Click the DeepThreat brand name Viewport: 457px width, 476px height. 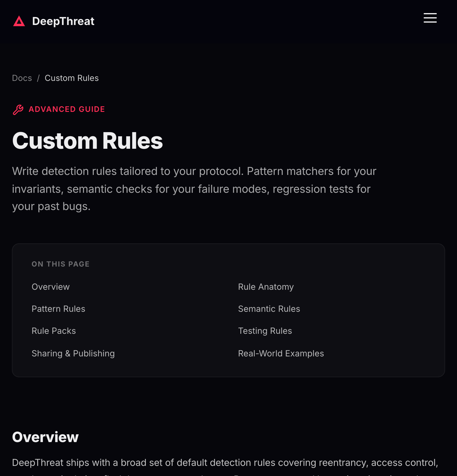click(x=63, y=21)
